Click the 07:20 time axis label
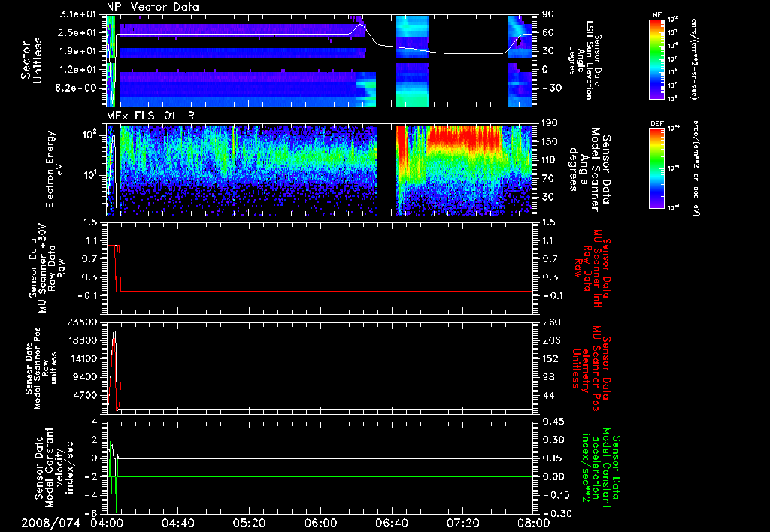Screen dimensions: 770x532 [462, 523]
